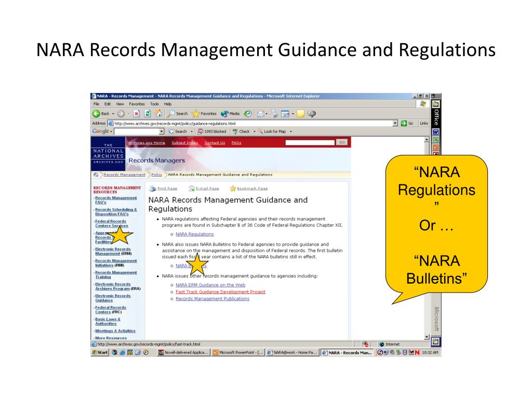Image resolution: width=532 pixels, height=399 pixels.
Task: Open Records Management Training sidebar link
Action: click(x=116, y=274)
